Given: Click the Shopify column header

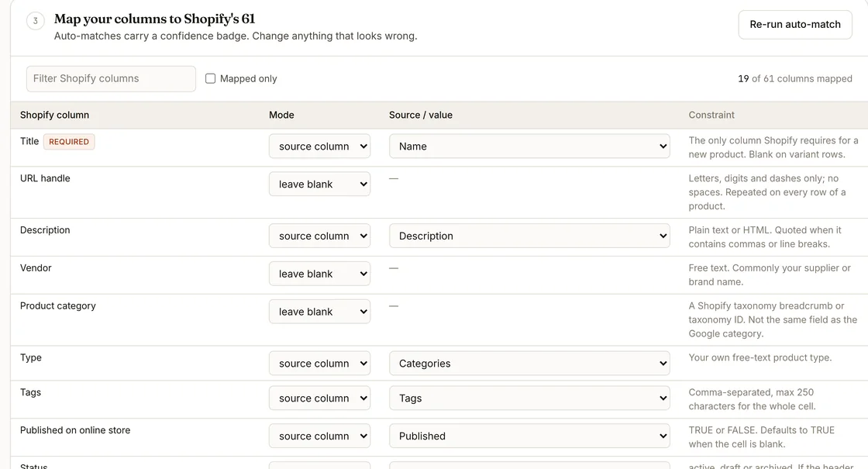Looking at the screenshot, I should point(54,115).
